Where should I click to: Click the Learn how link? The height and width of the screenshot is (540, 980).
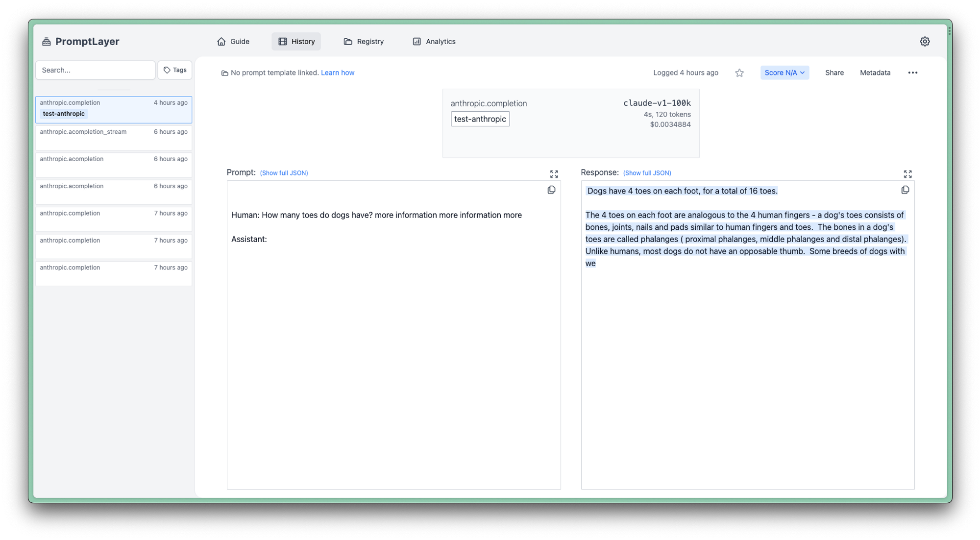tap(337, 73)
